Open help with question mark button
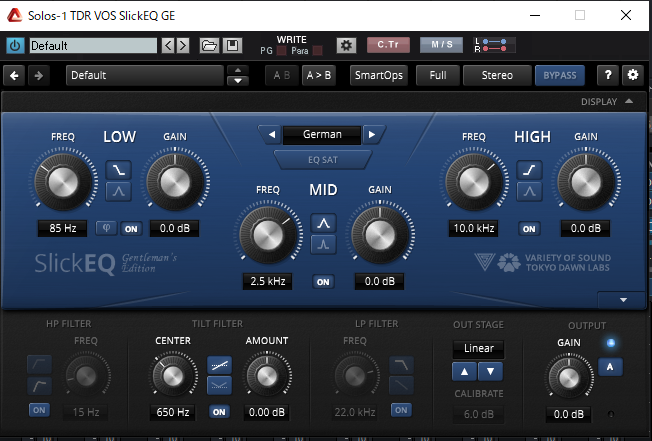652x441 pixels. pyautogui.click(x=608, y=75)
